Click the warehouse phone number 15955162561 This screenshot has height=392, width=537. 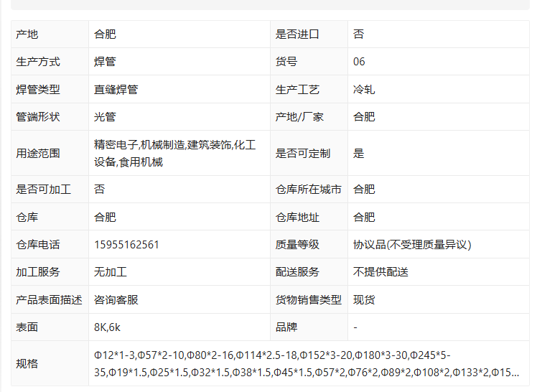tap(127, 245)
